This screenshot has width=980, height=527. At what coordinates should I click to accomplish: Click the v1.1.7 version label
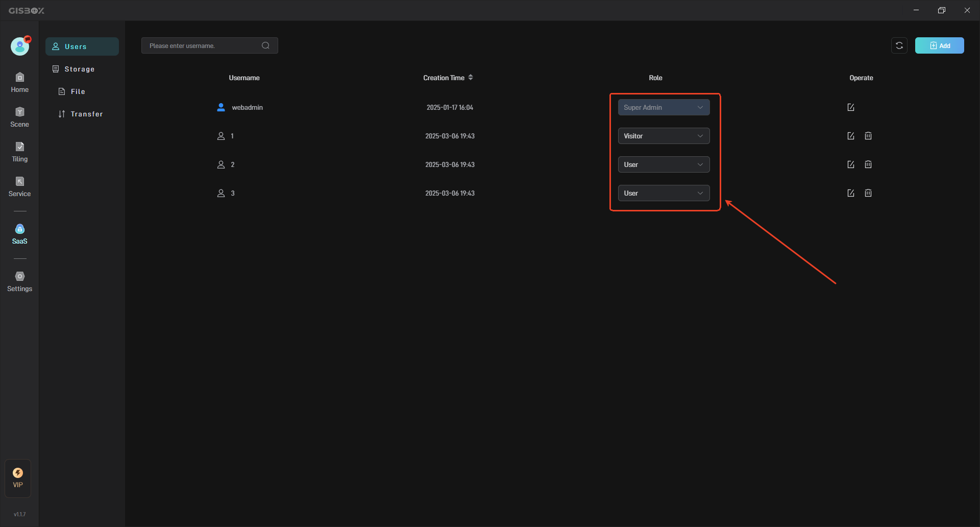(19, 514)
